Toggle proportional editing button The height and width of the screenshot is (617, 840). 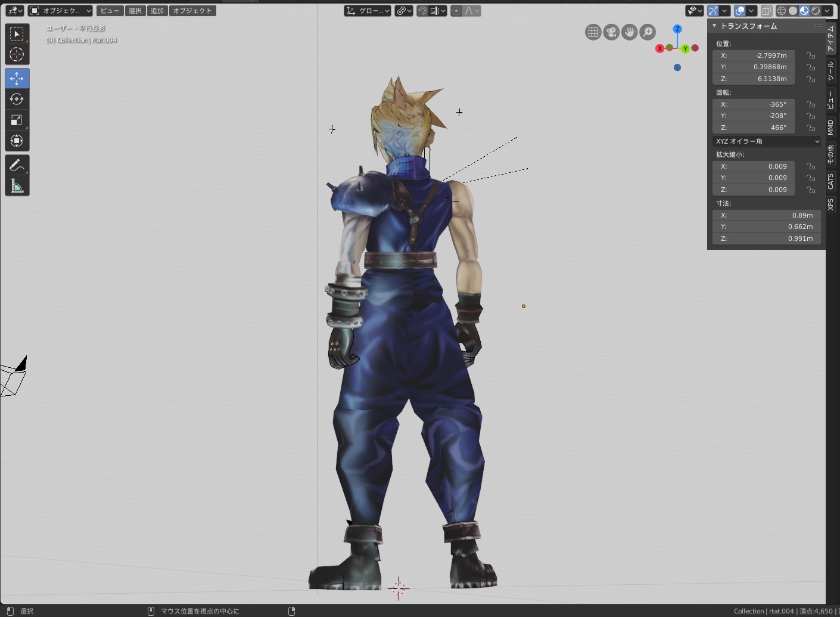click(x=456, y=11)
